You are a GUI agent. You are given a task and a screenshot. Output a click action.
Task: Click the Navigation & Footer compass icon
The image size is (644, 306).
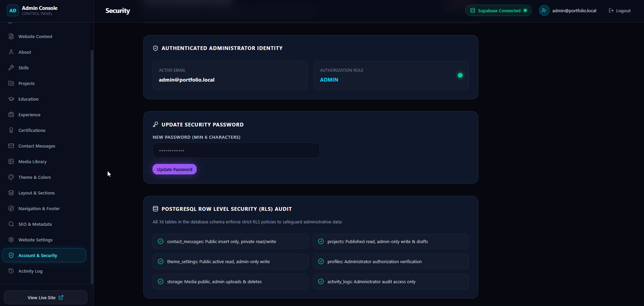click(x=11, y=208)
